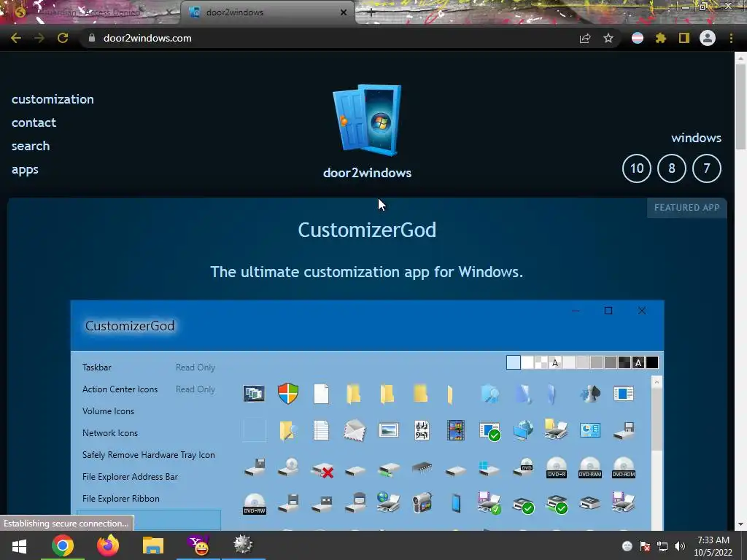Open the taskbar clock 7:33 AM
The height and width of the screenshot is (560, 747).
coord(713,545)
